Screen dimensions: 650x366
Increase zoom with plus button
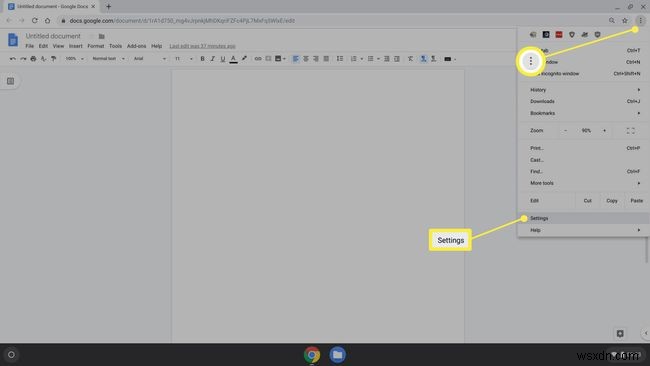604,131
